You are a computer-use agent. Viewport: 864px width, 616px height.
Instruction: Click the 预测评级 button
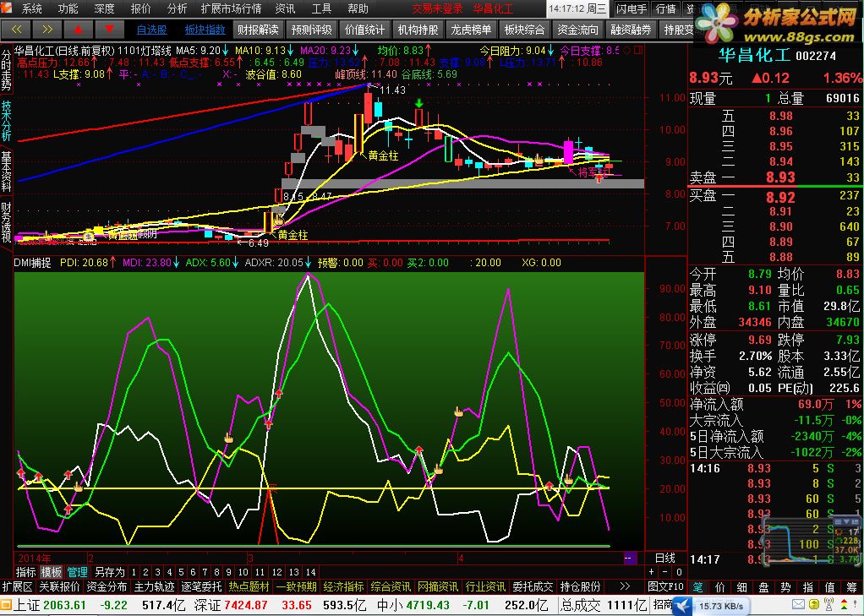tap(311, 30)
